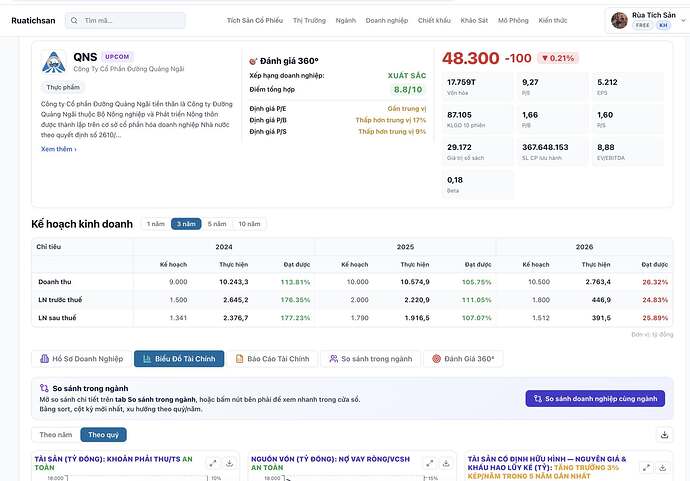The image size is (690, 481).
Task: Click the Xem thêm link
Action: coord(59,149)
